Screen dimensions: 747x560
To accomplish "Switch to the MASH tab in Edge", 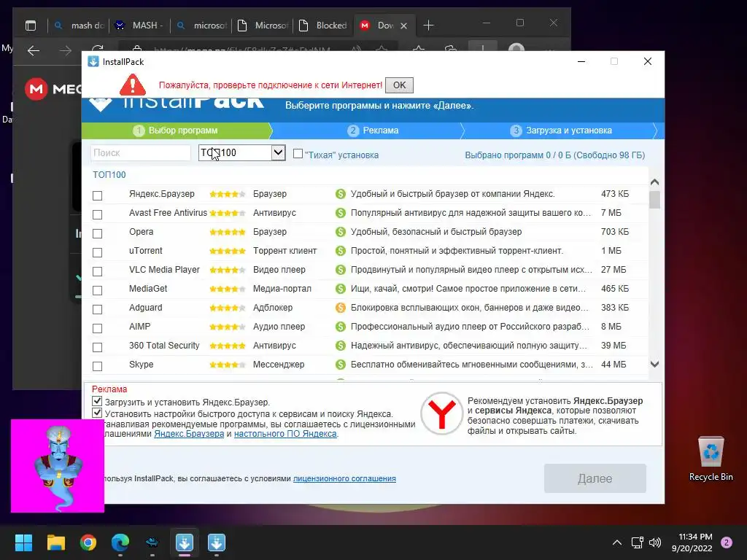I will (x=141, y=26).
